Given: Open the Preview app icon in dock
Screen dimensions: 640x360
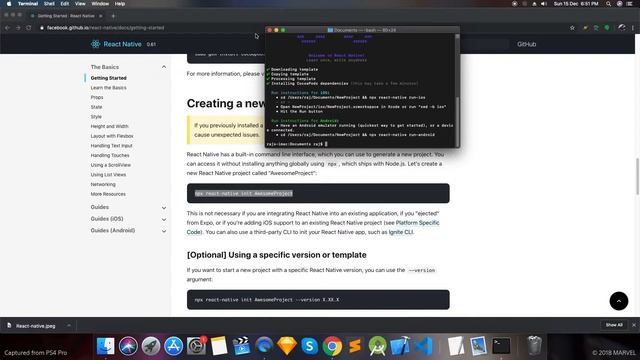Looking at the screenshot, I should tap(478, 346).
